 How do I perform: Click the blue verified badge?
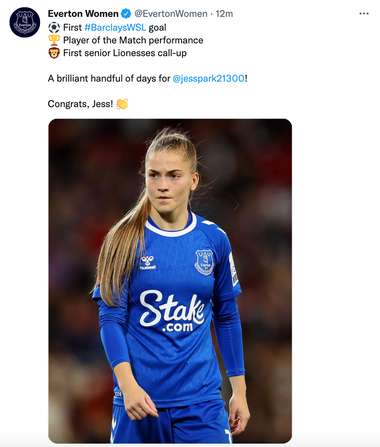(x=126, y=14)
